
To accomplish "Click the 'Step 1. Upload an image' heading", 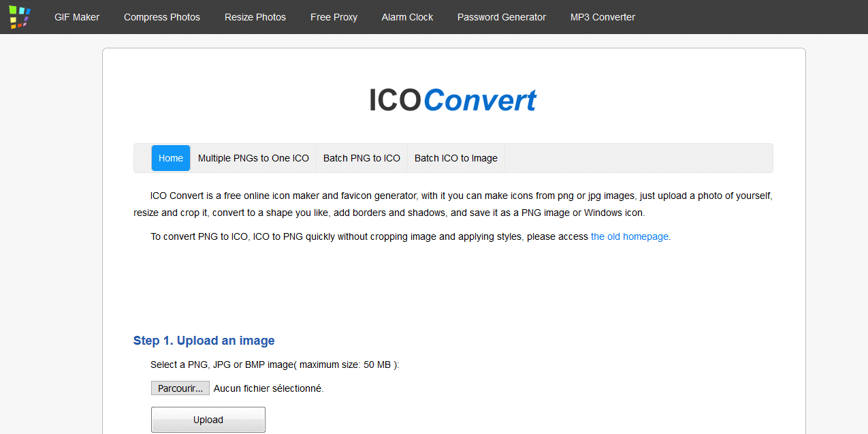I will pos(204,341).
